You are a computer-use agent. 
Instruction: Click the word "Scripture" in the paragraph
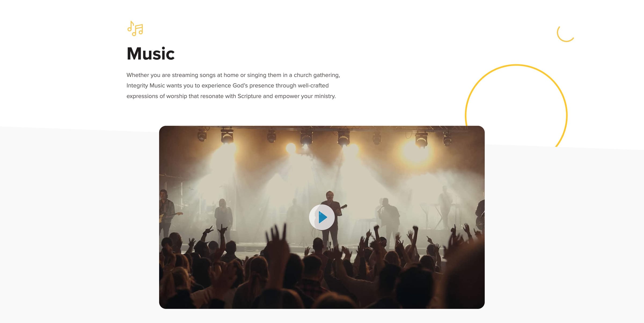249,96
